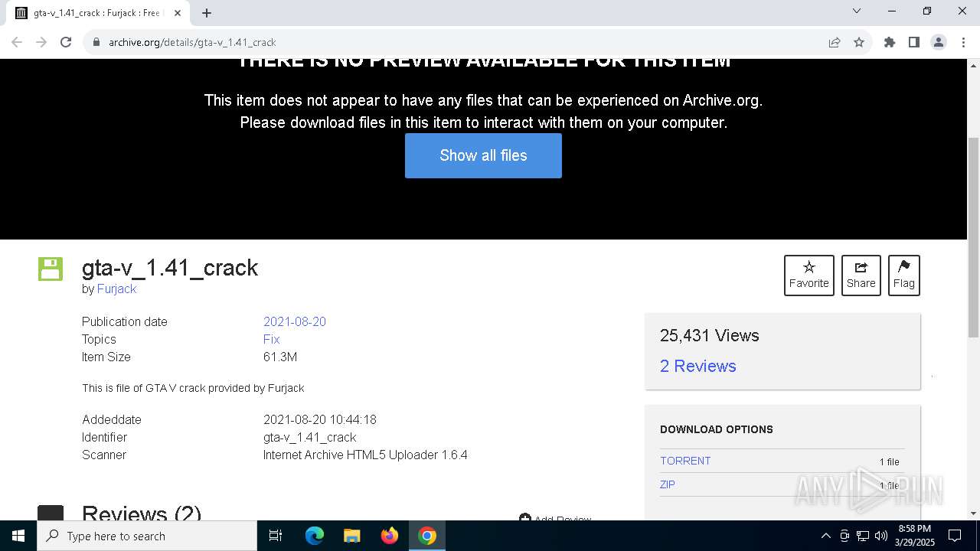The height and width of the screenshot is (551, 980).
Task: Go back with the browser back arrow
Action: pyautogui.click(x=17, y=42)
